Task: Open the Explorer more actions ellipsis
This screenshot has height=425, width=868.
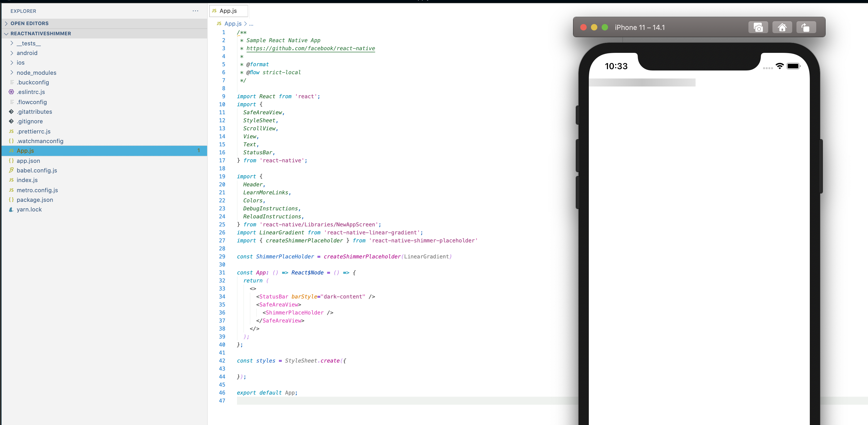Action: (195, 11)
